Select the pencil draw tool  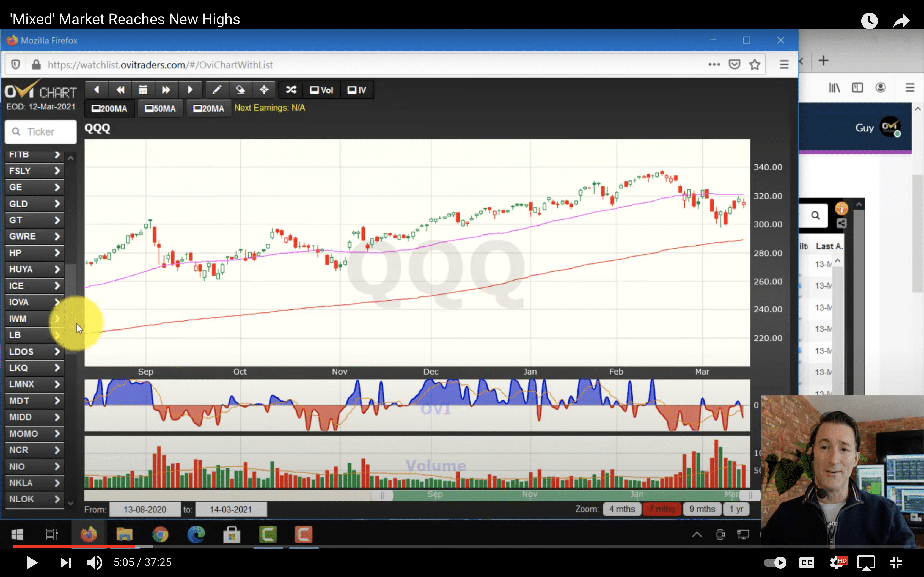click(217, 90)
